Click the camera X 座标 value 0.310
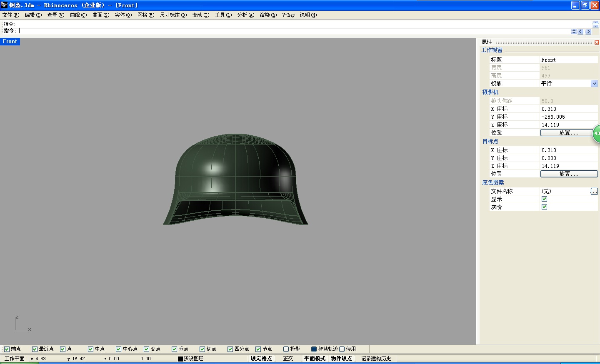This screenshot has height=364, width=600. coord(569,109)
